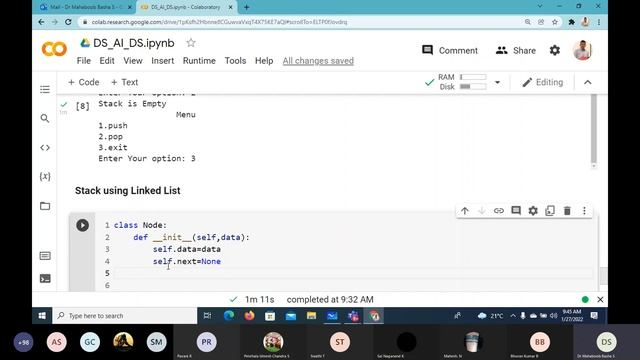Switch to the DS_AI_DS.ipynb Colaboratory tab
The image size is (640, 360).
[x=186, y=7]
